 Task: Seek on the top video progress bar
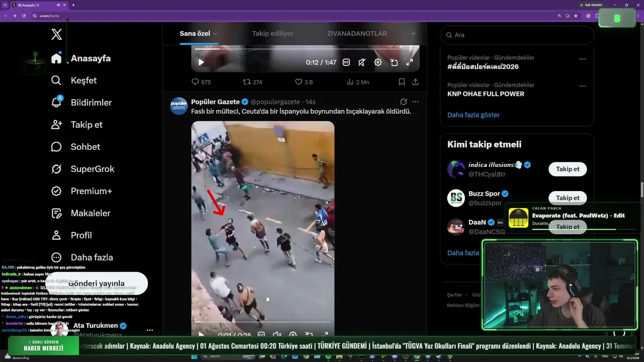pos(305,49)
